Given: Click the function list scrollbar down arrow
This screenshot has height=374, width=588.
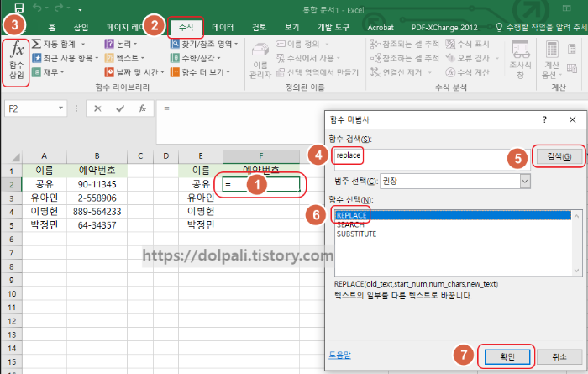Looking at the screenshot, I should click(x=577, y=271).
